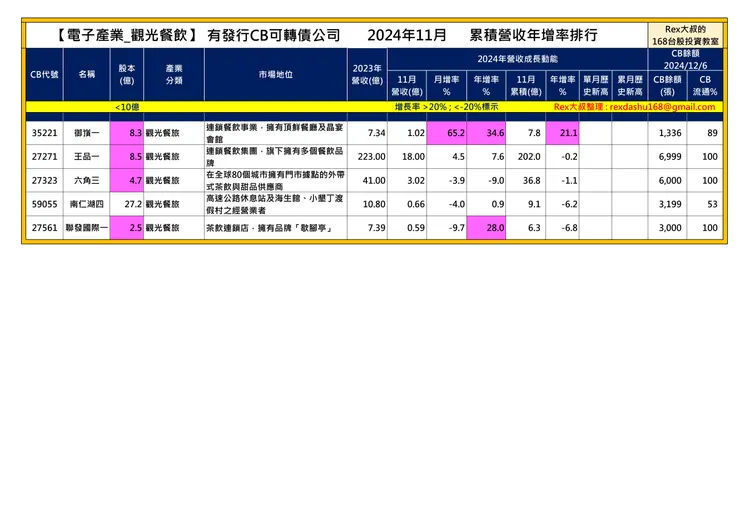
Task: Select the 六角三 name cell
Action: [x=86, y=180]
